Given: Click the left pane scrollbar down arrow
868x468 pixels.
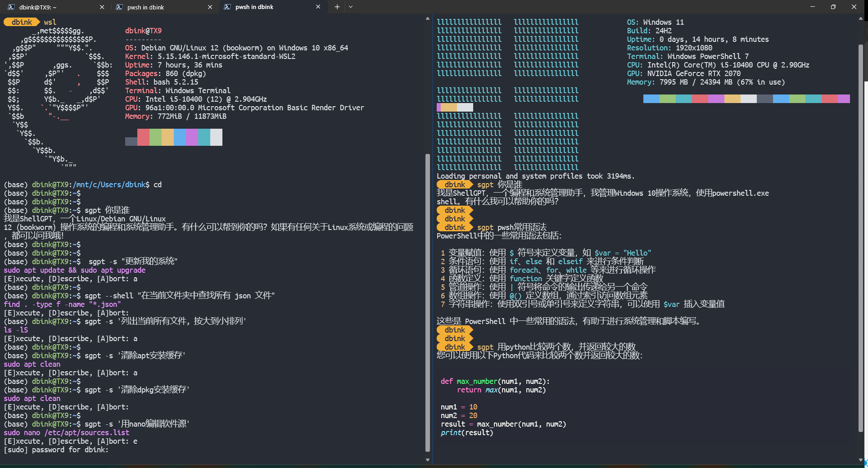Looking at the screenshot, I should click(x=427, y=459).
